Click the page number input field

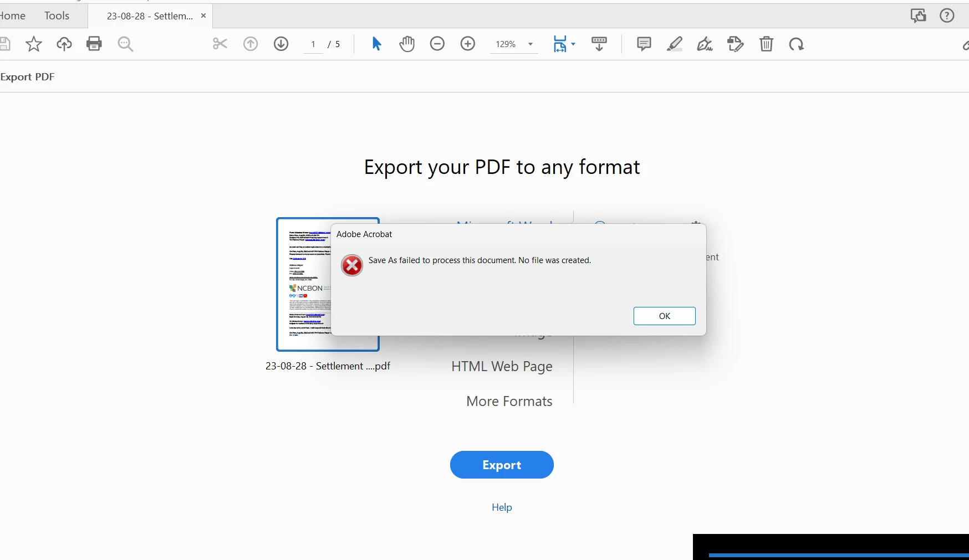(x=313, y=44)
